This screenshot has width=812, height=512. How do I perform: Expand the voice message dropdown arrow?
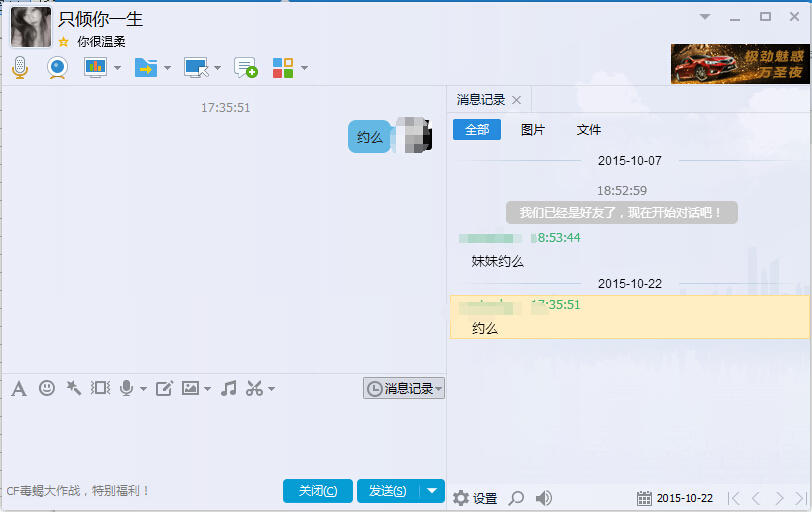(x=143, y=389)
